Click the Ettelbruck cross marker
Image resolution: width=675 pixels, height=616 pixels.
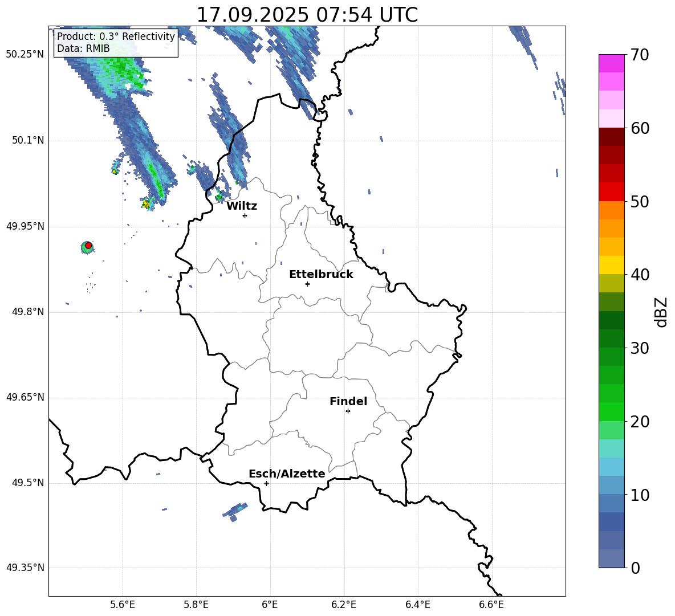307,284
